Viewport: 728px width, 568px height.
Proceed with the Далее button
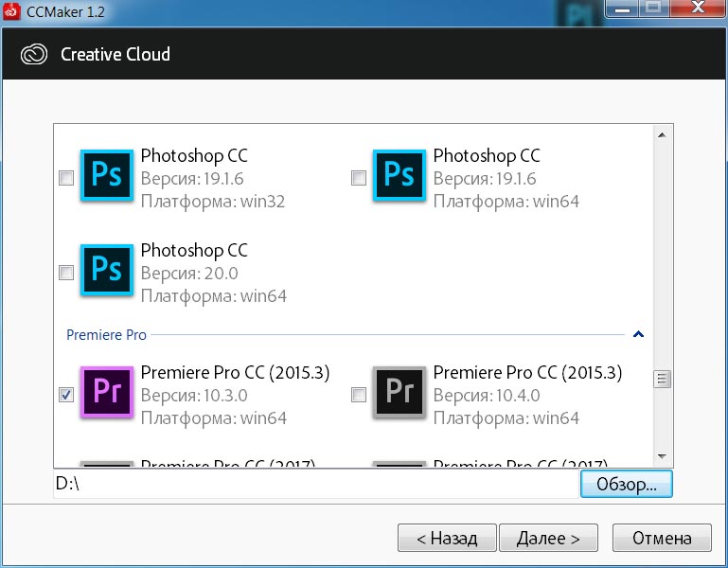[x=548, y=538]
